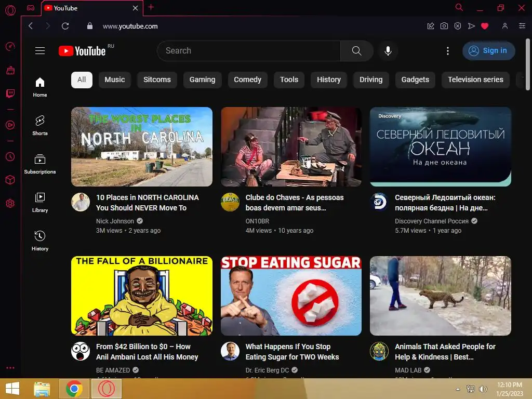Open The Fall of a Billionaire thumbnail
This screenshot has width=532, height=399.
click(142, 296)
